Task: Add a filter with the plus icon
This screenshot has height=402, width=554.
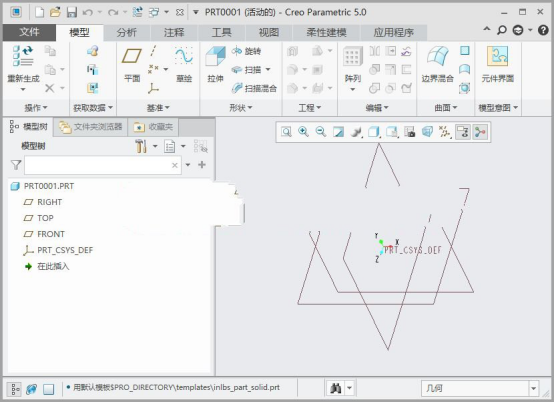Action: (x=202, y=165)
